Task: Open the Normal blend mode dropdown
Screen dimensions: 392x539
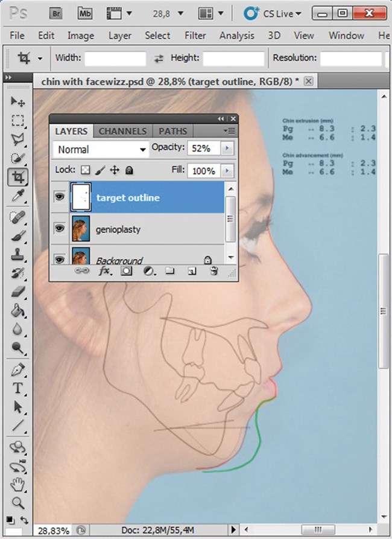Action: (100, 149)
